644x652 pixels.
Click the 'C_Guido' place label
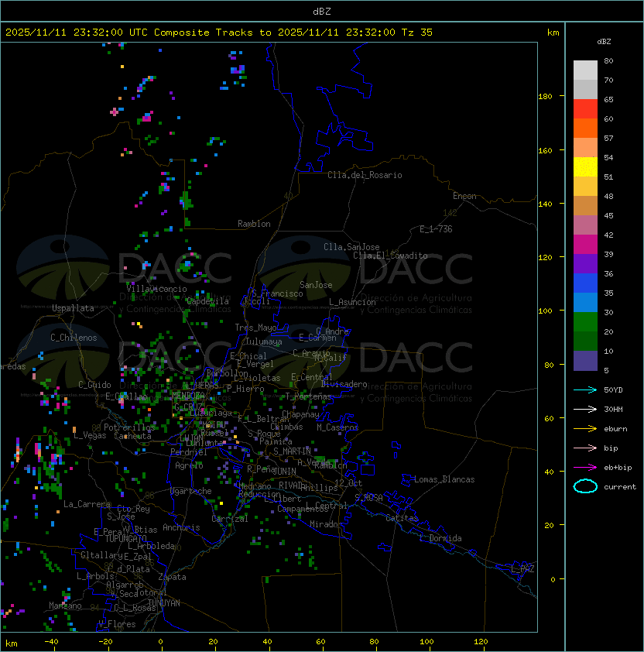(x=94, y=385)
